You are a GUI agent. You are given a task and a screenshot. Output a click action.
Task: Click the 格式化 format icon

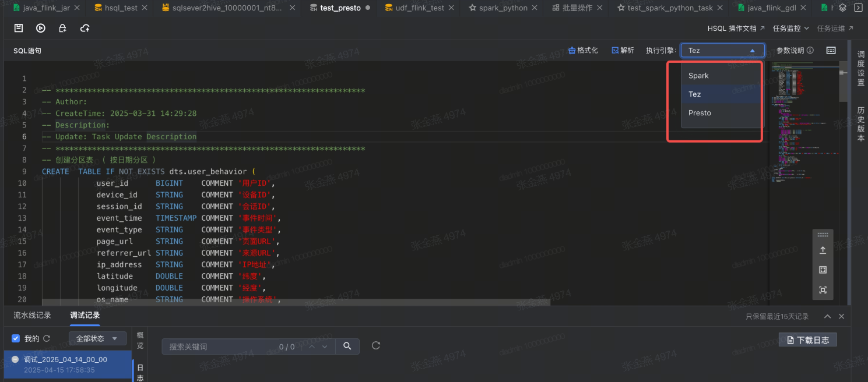click(572, 51)
